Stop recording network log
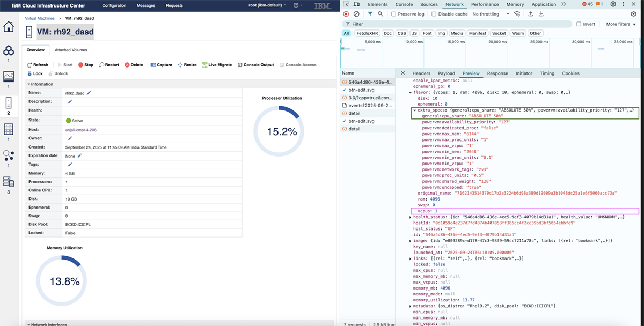This screenshot has width=644, height=326. [x=346, y=14]
